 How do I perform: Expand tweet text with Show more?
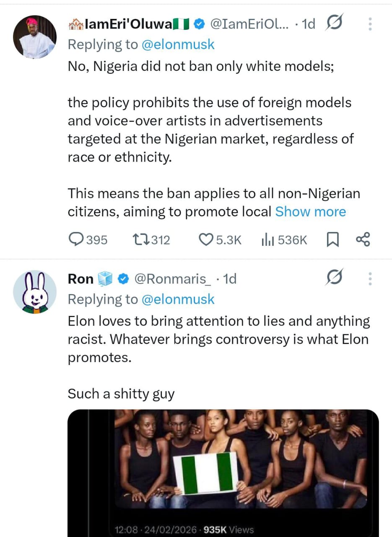[x=310, y=211]
